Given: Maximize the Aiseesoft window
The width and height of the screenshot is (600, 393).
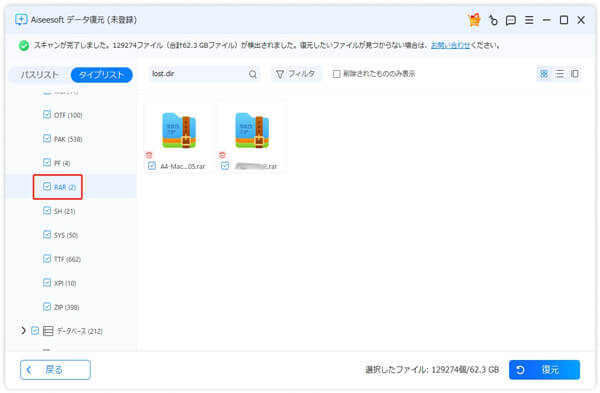Looking at the screenshot, I should coord(564,20).
